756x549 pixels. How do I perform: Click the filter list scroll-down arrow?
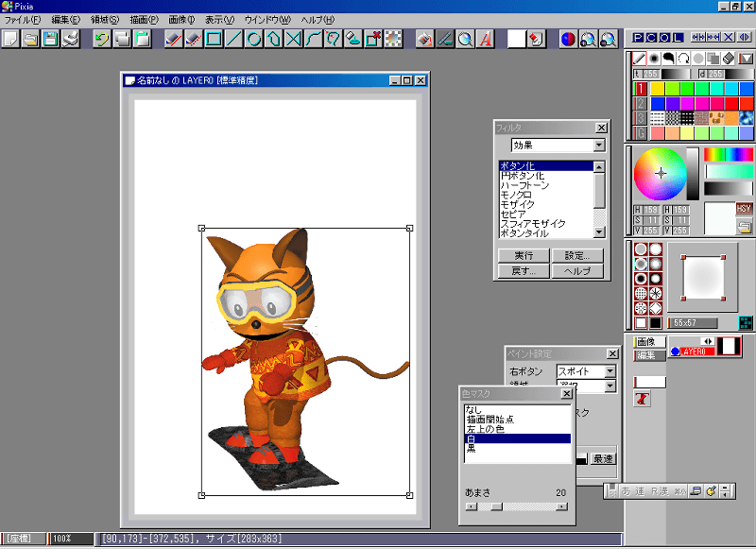pos(599,232)
